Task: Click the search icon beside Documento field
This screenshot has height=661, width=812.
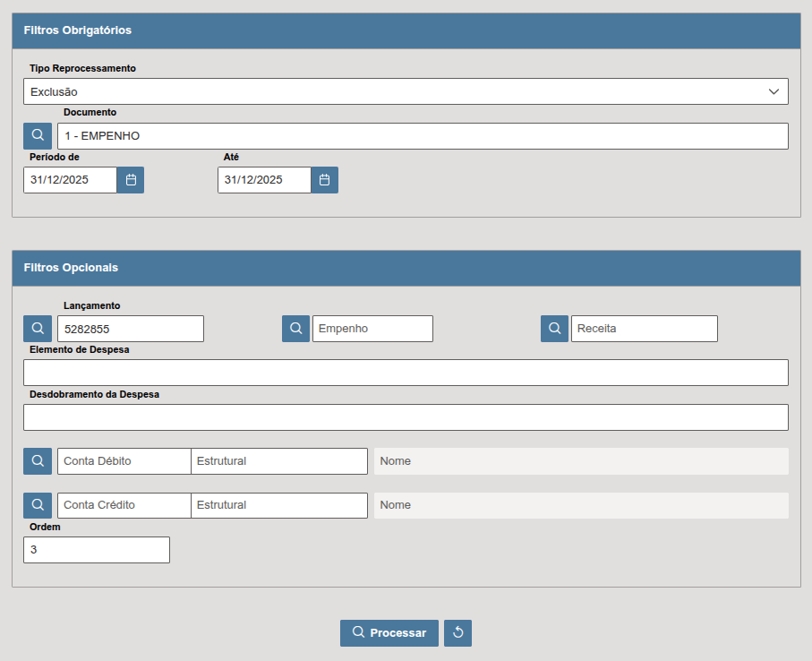Action: 38,136
